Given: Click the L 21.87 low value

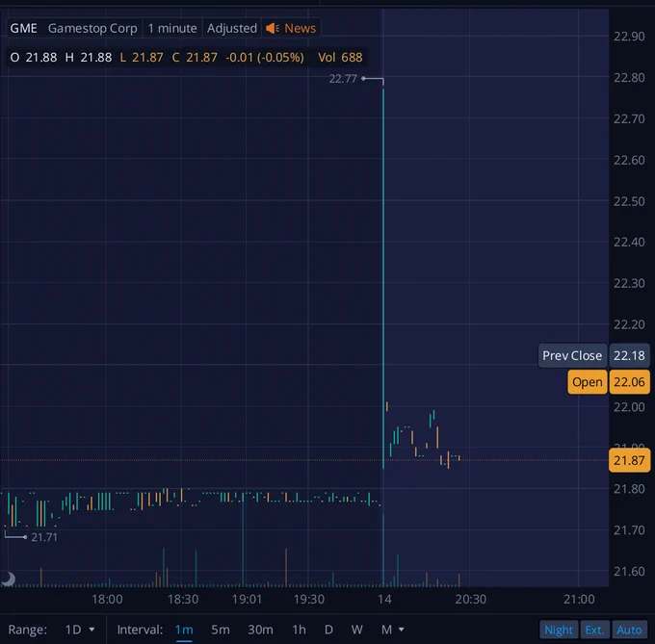Looking at the screenshot, I should [142, 57].
